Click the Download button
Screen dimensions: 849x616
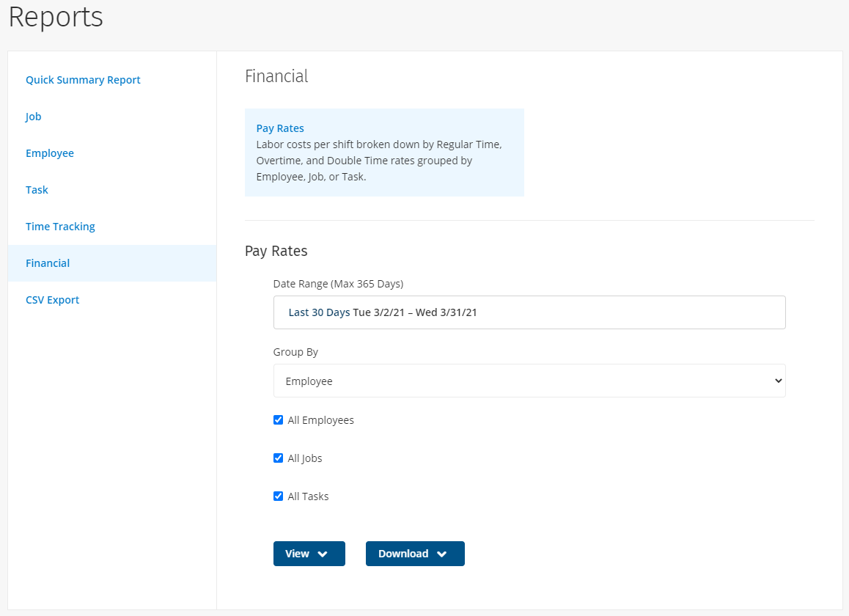[404, 554]
